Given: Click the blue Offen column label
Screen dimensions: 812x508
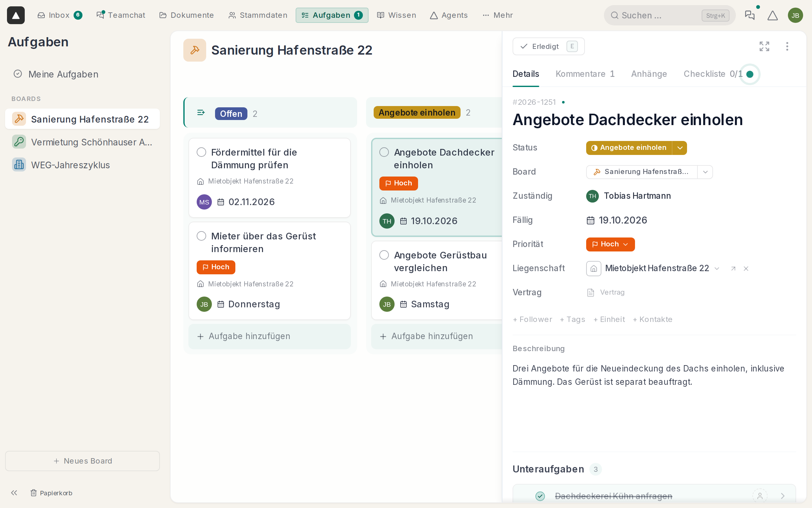Looking at the screenshot, I should [231, 114].
